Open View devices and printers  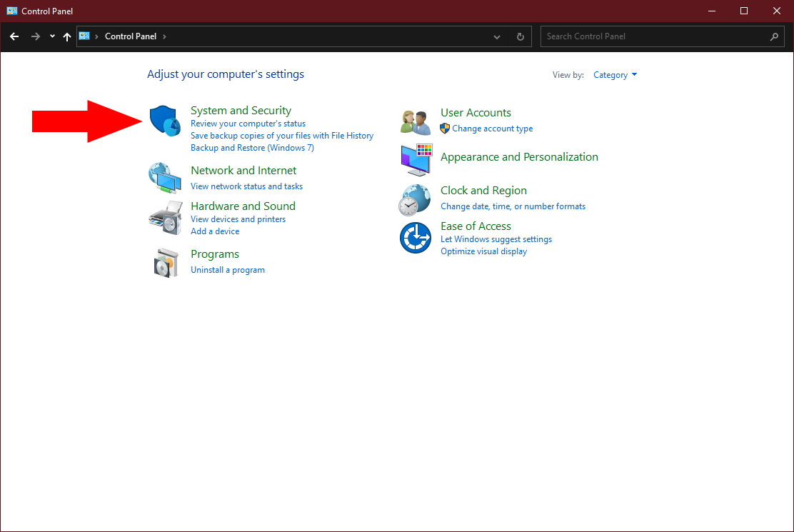click(238, 219)
